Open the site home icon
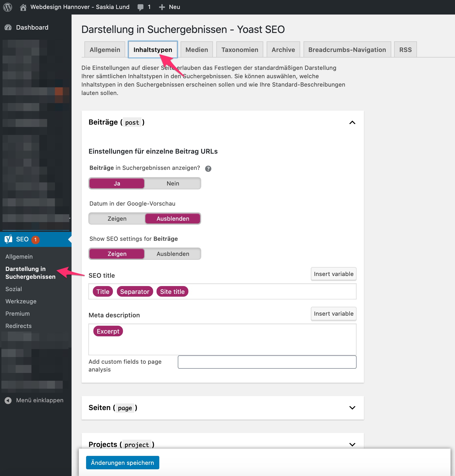Image resolution: width=455 pixels, height=476 pixels. point(23,7)
